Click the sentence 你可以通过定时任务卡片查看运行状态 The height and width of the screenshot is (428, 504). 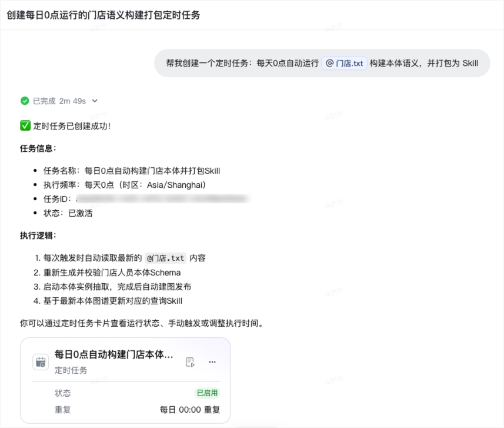coord(142,323)
